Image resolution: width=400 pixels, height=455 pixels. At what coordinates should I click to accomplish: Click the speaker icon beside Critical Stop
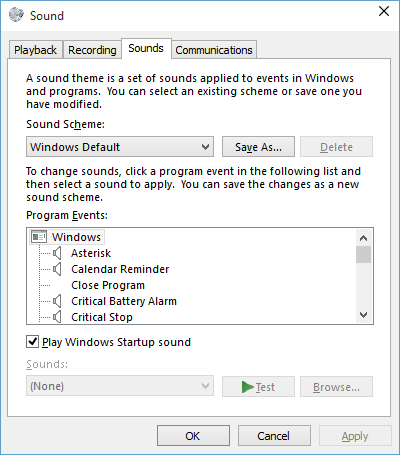click(x=57, y=317)
